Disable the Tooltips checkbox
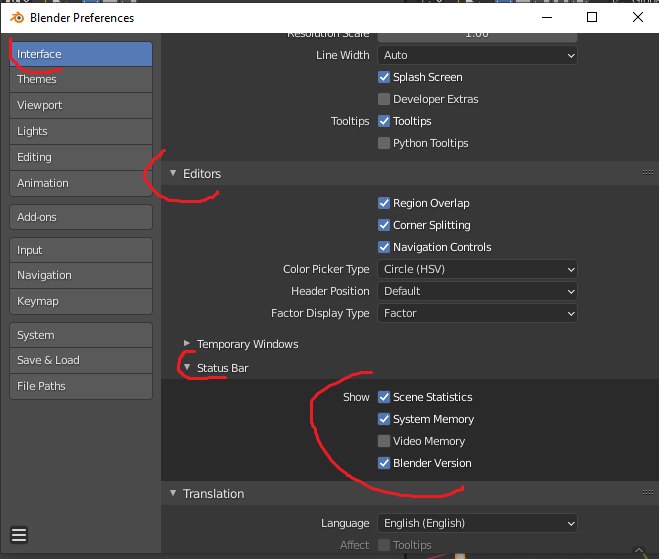Screen dimensions: 659x559 coord(384,121)
